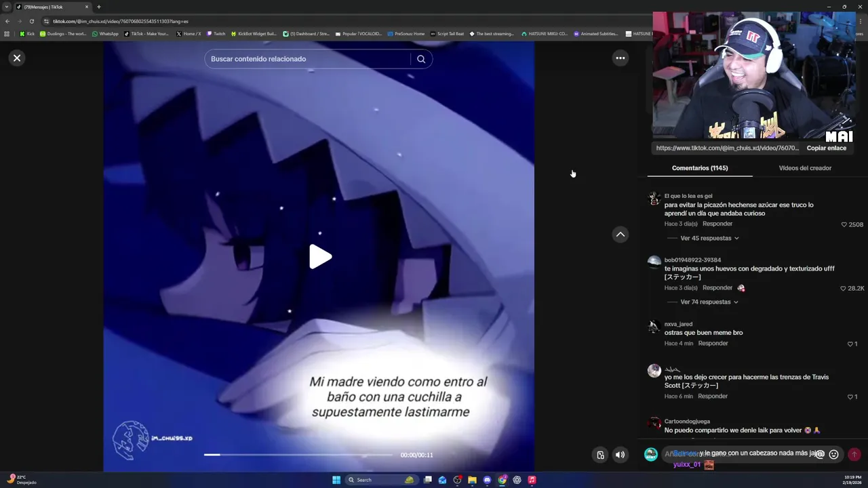The width and height of the screenshot is (868, 488).
Task: Open the KickBot Widget Builder bookmark
Action: [x=254, y=33]
